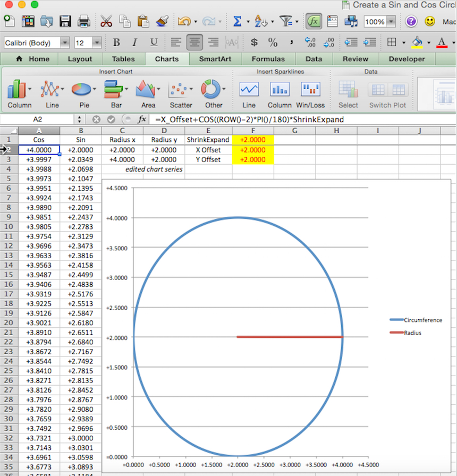Screen dimensions: 457x476
Task: Switch to the SmartArt tab
Action: [x=215, y=59]
